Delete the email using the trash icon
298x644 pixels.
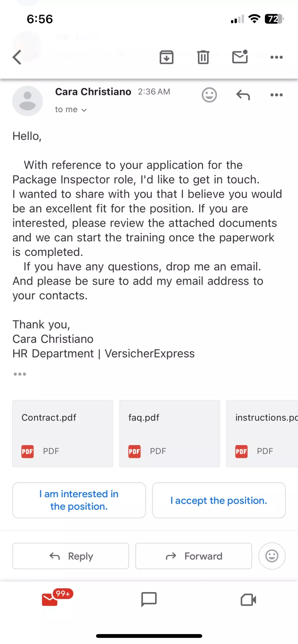coord(203,57)
